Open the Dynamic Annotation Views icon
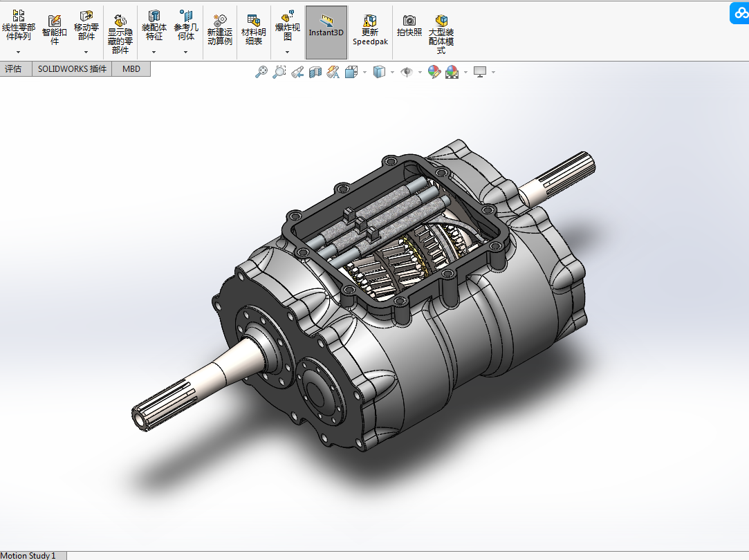The image size is (749, 560). (333, 72)
